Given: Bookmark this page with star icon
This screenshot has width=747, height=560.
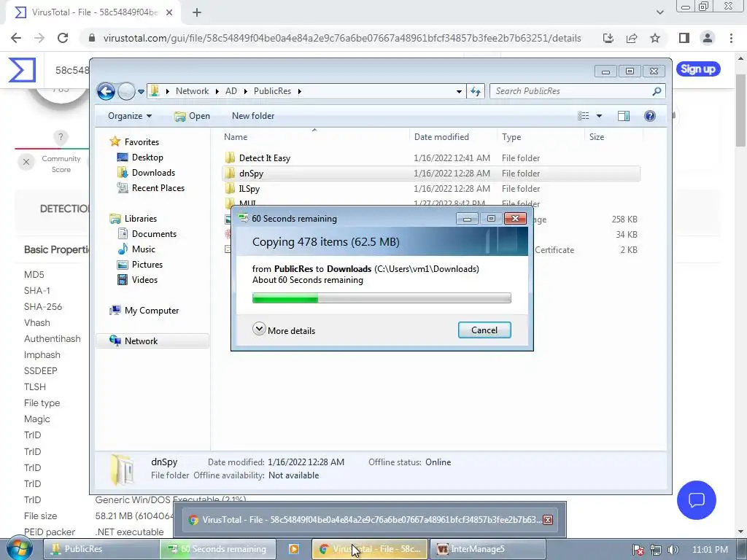Looking at the screenshot, I should pos(655,38).
